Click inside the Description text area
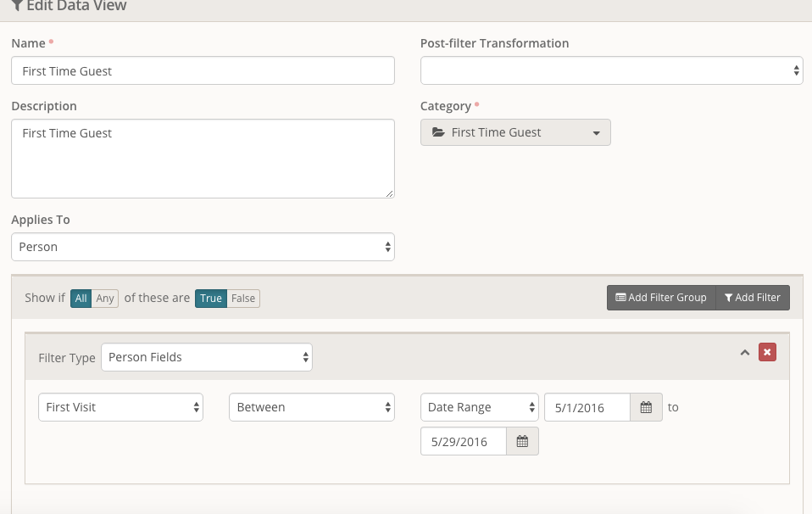 (x=203, y=159)
